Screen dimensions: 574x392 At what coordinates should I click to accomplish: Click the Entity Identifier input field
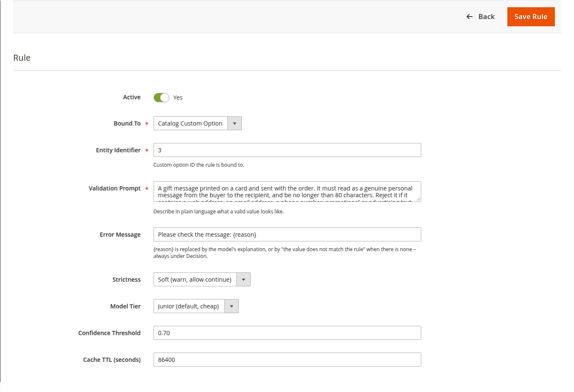pyautogui.click(x=287, y=150)
